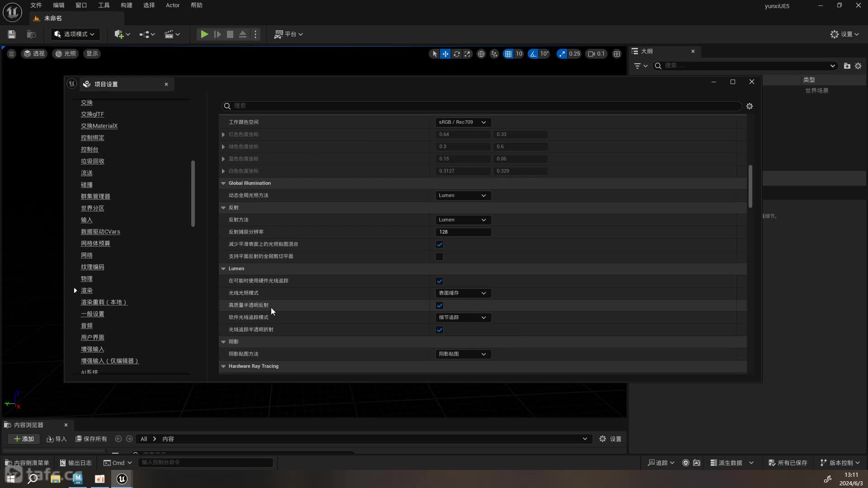Open 选项模式 mode selector

point(75,34)
